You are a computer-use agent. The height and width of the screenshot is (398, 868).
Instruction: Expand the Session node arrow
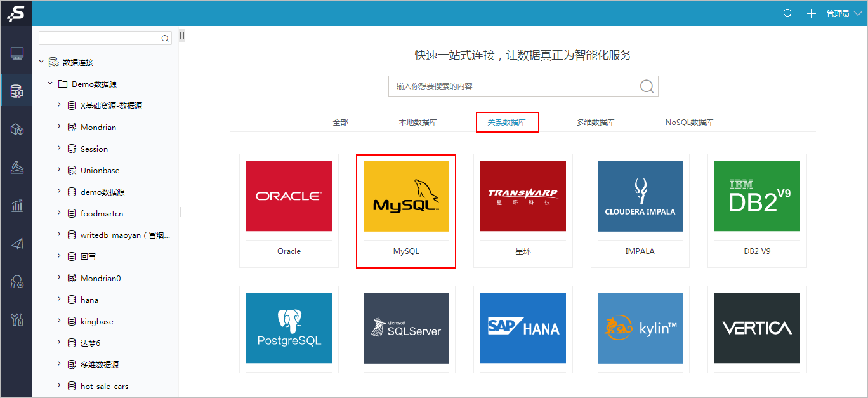click(59, 149)
